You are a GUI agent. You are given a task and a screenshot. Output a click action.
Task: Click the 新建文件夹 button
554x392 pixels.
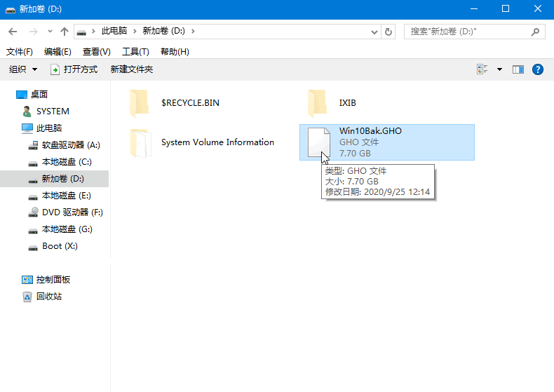pyautogui.click(x=131, y=69)
